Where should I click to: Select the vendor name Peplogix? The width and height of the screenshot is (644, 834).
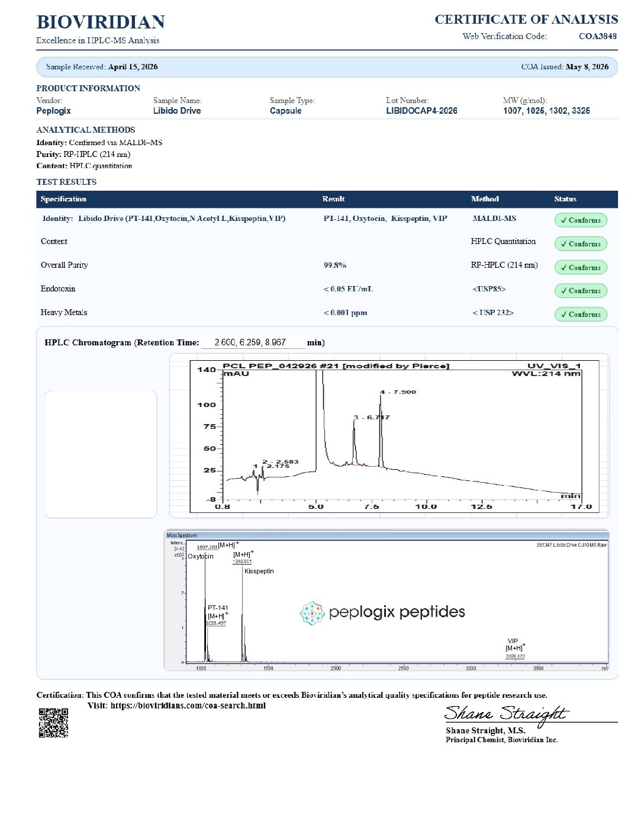pyautogui.click(x=53, y=111)
